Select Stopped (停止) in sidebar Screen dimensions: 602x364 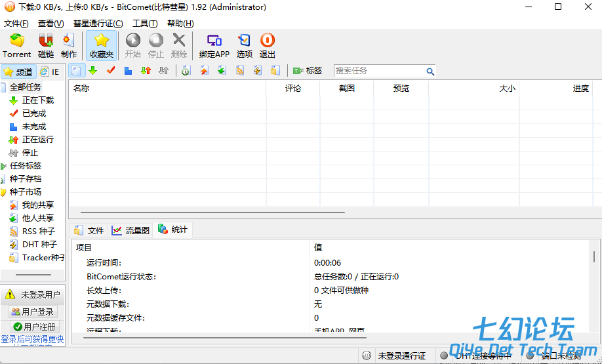click(x=30, y=152)
